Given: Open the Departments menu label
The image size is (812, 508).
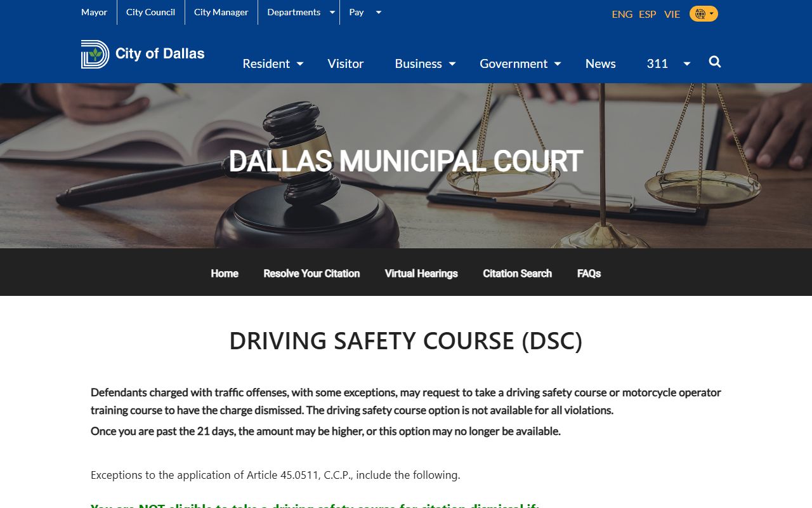Looking at the screenshot, I should [294, 12].
